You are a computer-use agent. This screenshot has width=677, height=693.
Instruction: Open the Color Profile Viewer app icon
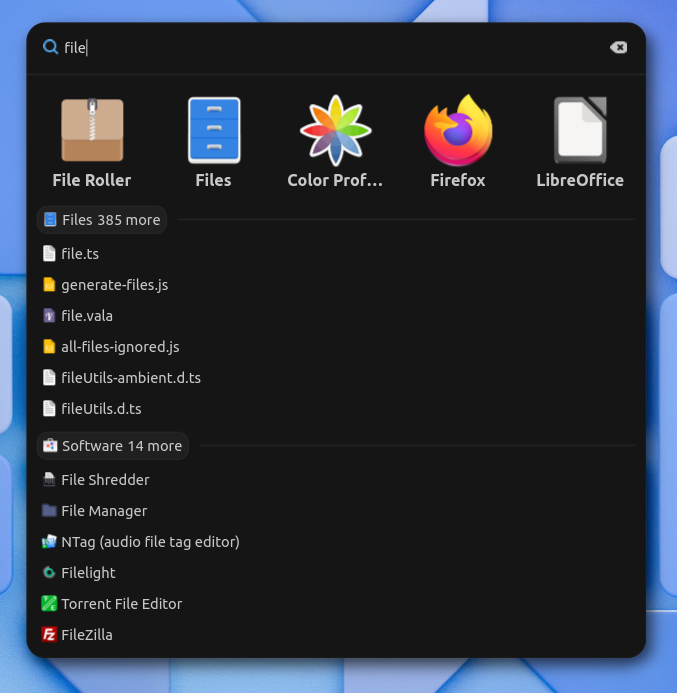(335, 130)
